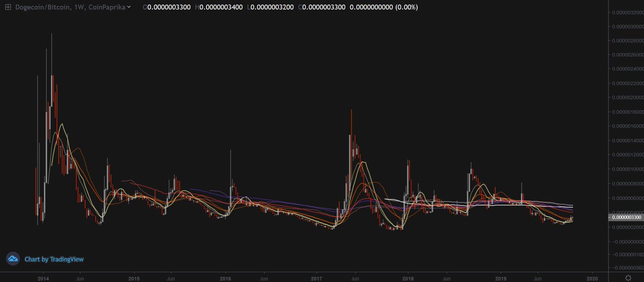Image resolution: width=644 pixels, height=282 pixels.
Task: Click the TradingView cloud logo icon
Action: (x=13, y=259)
